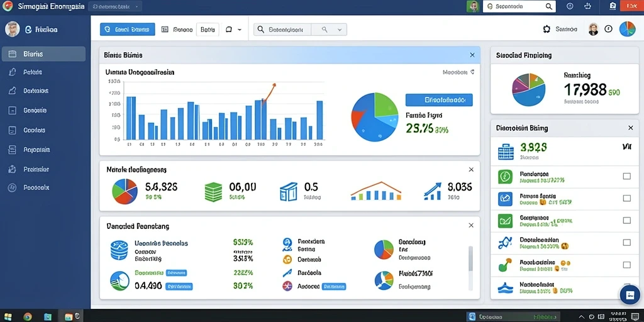This screenshot has height=322, width=644.
Task: Click the blue primary toolbar button
Action: (127, 29)
